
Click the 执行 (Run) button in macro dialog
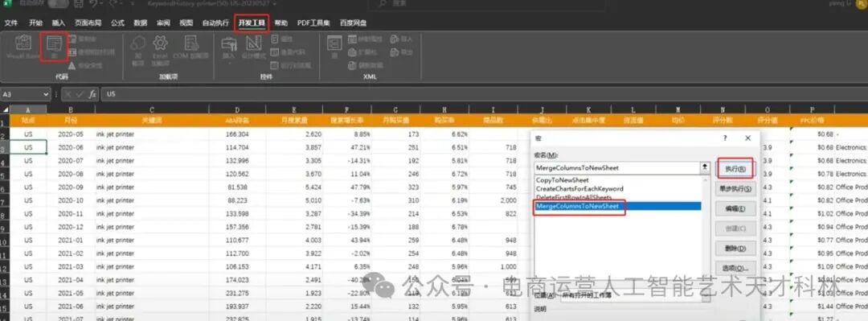[735, 168]
